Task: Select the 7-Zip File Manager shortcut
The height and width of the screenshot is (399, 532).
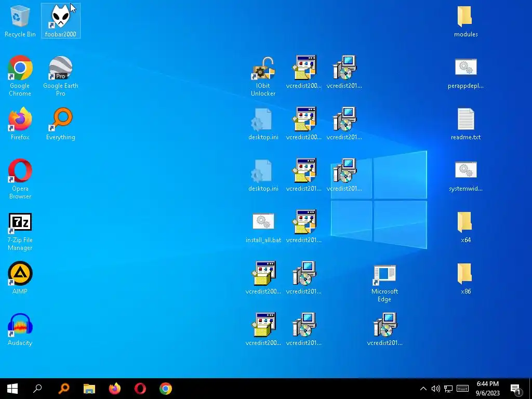Action: pyautogui.click(x=20, y=230)
